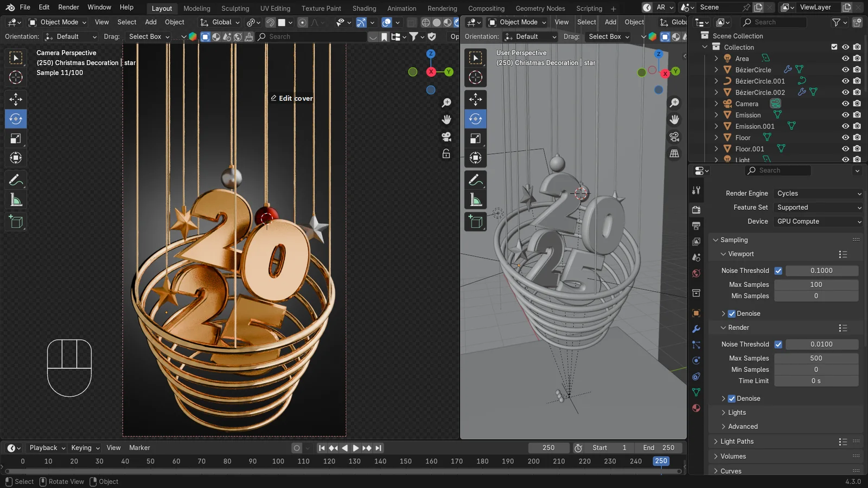
Task: Open the Output properties tab icon
Action: point(696,226)
